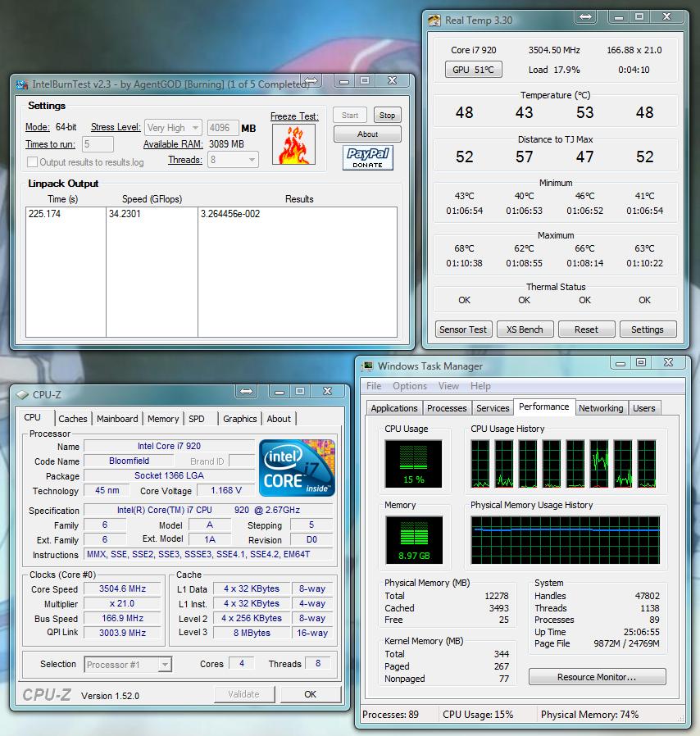Click the Times to run input field

tap(98, 145)
